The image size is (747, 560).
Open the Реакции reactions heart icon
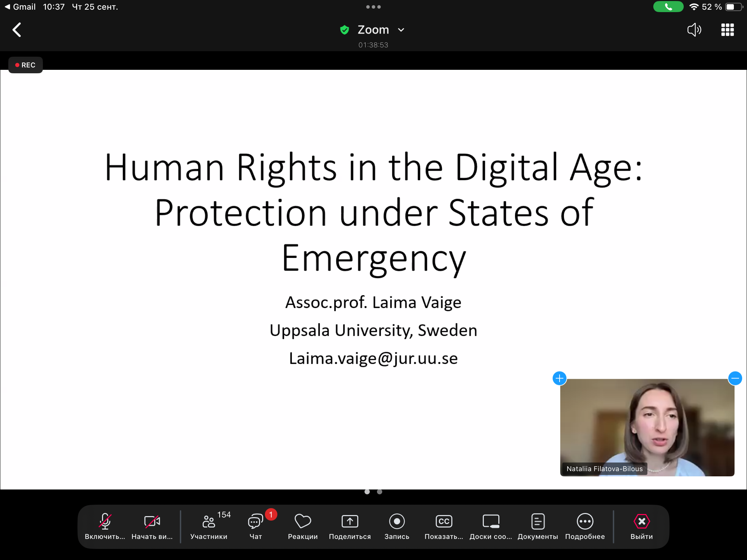(303, 525)
